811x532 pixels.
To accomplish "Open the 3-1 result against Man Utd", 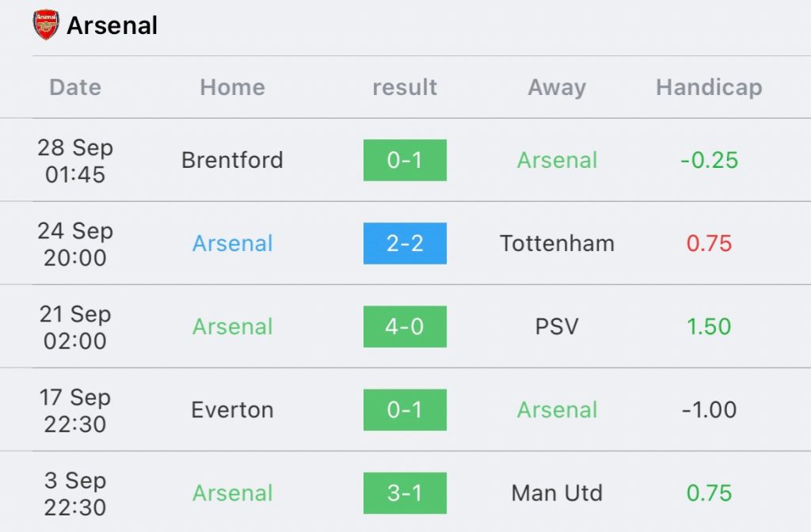I will pos(405,492).
